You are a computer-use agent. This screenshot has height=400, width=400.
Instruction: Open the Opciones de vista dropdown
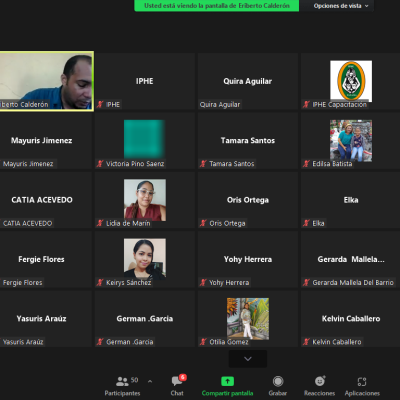[340, 6]
